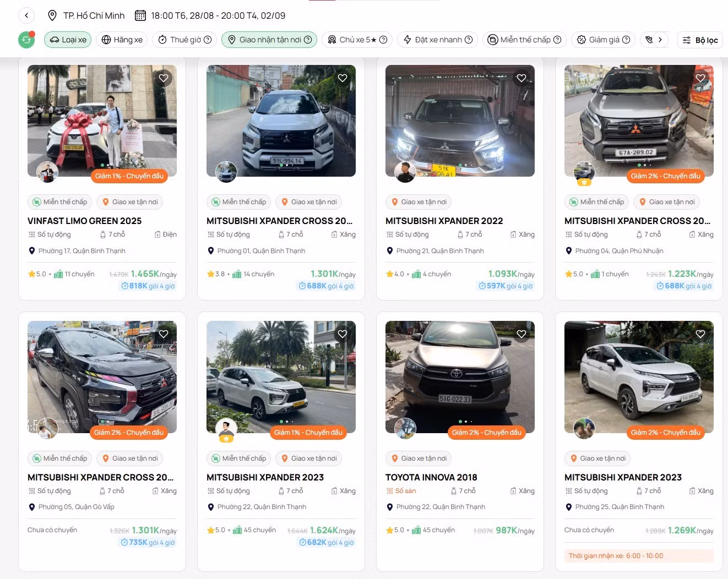Open the Hãng xe dropdown
The width and height of the screenshot is (728, 579).
pos(122,40)
